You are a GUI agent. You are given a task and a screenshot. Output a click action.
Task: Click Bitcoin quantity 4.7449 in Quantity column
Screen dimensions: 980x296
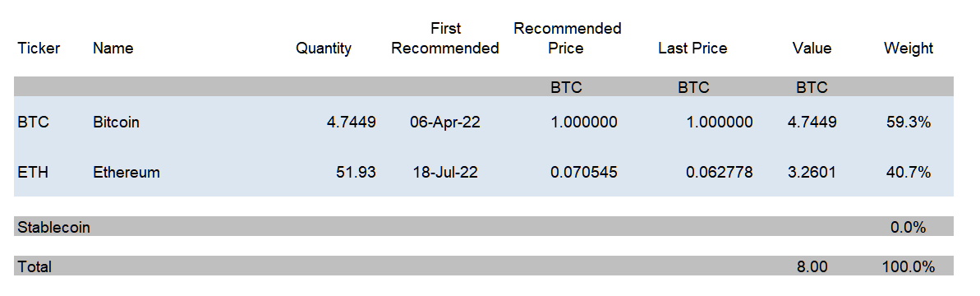(x=352, y=122)
